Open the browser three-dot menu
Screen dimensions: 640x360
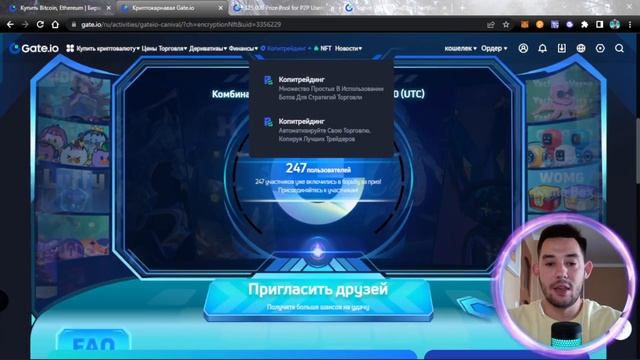(630, 24)
